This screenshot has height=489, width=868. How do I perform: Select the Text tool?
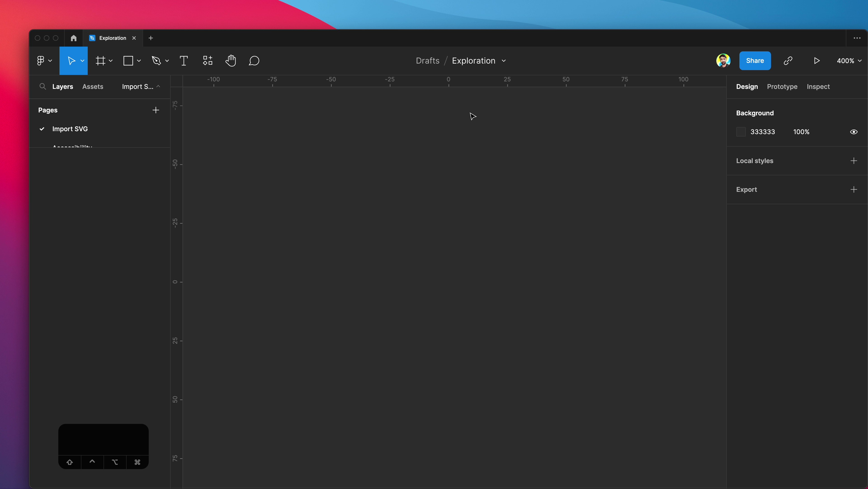tap(184, 61)
